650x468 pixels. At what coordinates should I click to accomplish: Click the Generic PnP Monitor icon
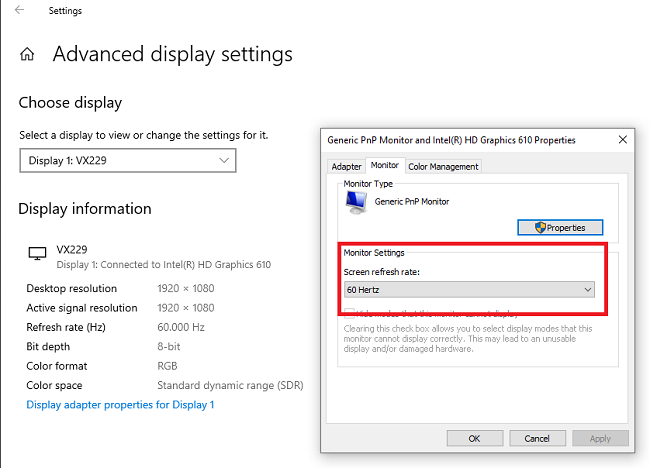356,202
